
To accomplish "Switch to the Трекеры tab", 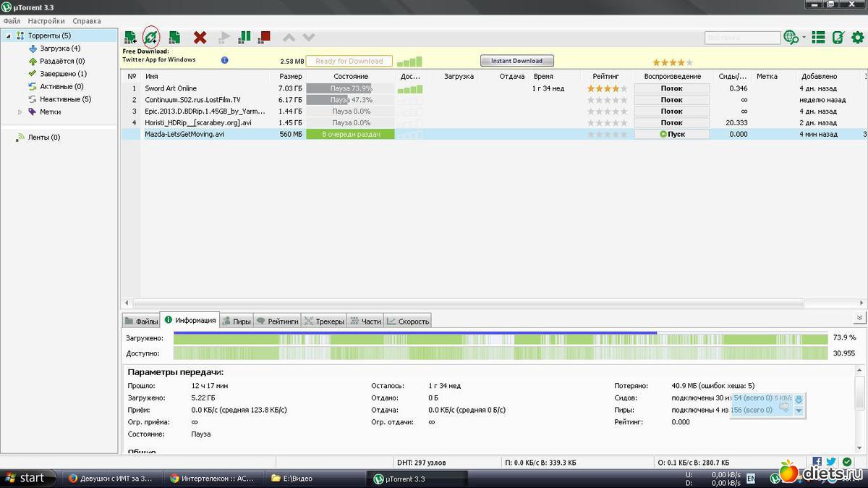I will 324,321.
